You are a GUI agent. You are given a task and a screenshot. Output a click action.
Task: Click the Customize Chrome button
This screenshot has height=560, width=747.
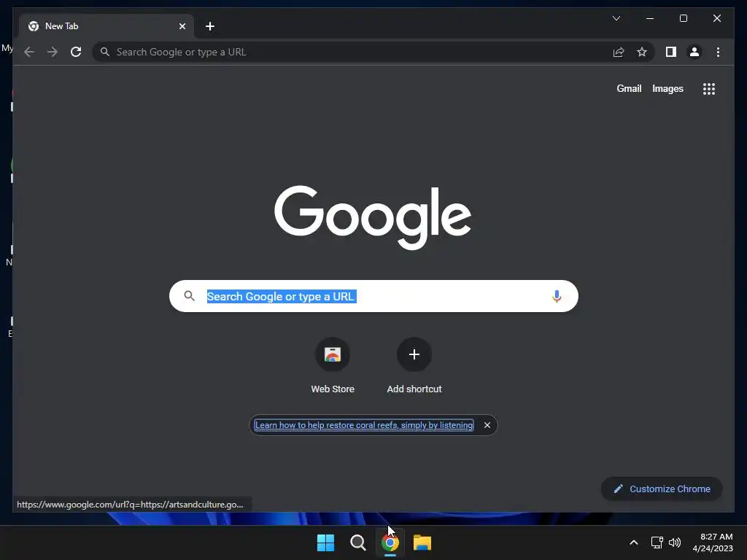(x=662, y=489)
